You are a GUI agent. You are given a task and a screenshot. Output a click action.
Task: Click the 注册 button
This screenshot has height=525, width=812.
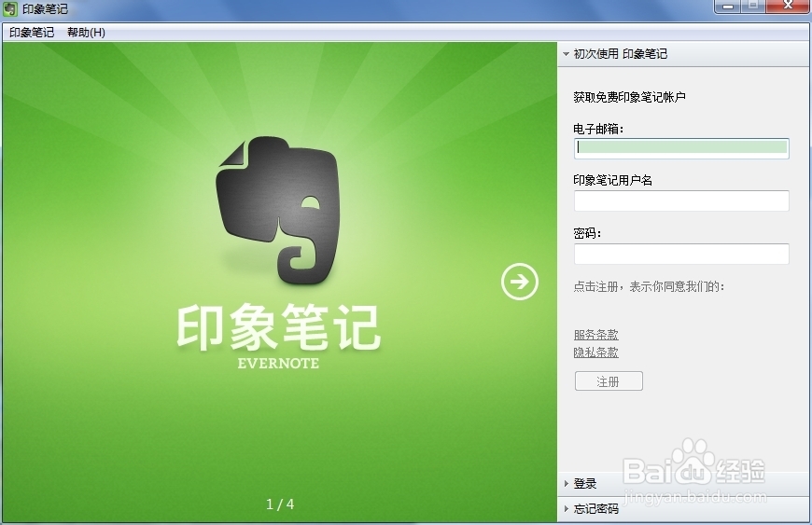pos(609,381)
